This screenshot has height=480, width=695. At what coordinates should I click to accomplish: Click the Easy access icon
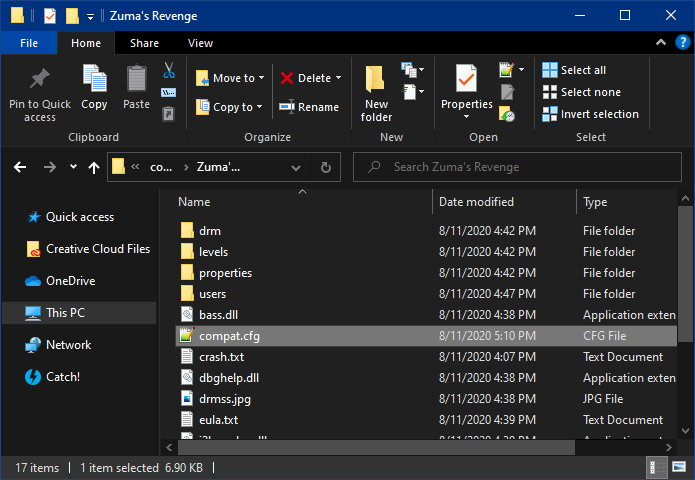click(412, 92)
